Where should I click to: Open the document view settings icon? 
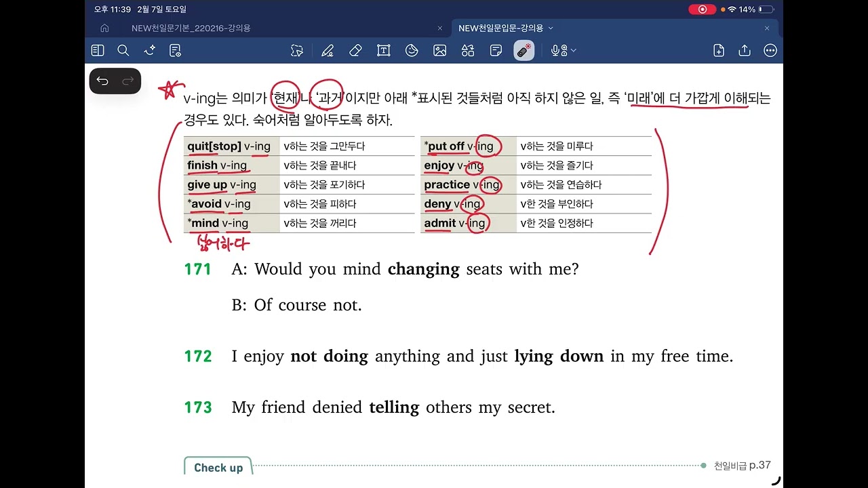(x=176, y=50)
